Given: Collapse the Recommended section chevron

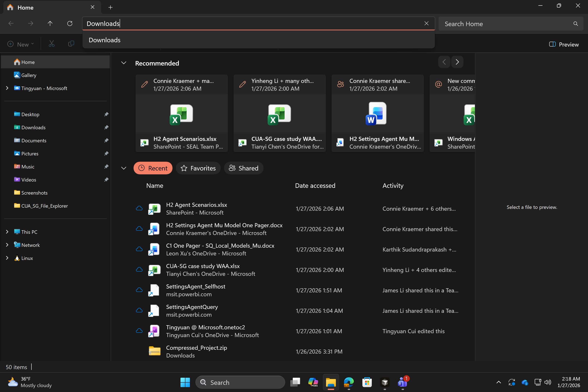Looking at the screenshot, I should (x=124, y=63).
